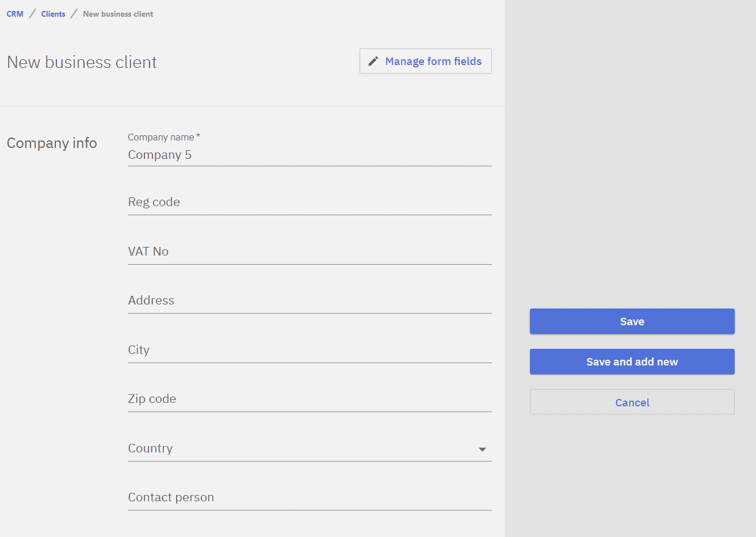Click into the Address field
This screenshot has width=756, height=537.
point(310,300)
